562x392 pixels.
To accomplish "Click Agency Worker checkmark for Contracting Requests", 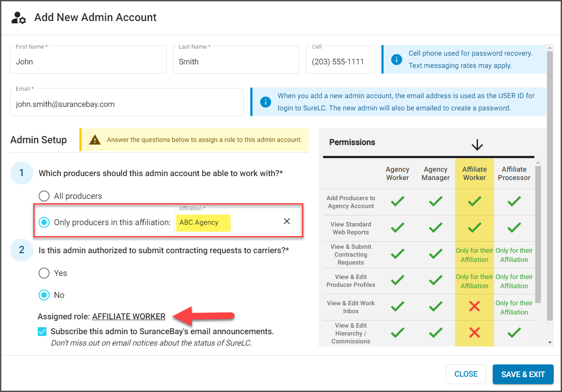I will click(x=397, y=254).
